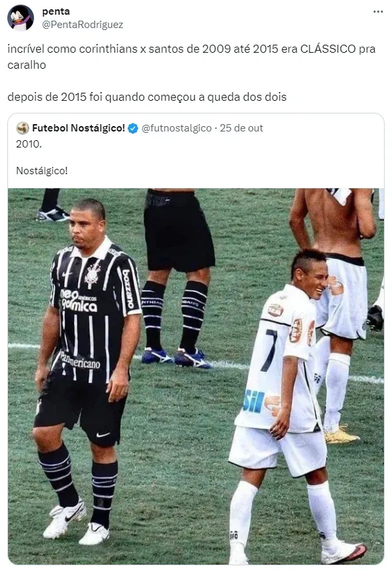The image size is (392, 570).
Task: Click the second paragraph starting depois de 2015
Action: 147,97
